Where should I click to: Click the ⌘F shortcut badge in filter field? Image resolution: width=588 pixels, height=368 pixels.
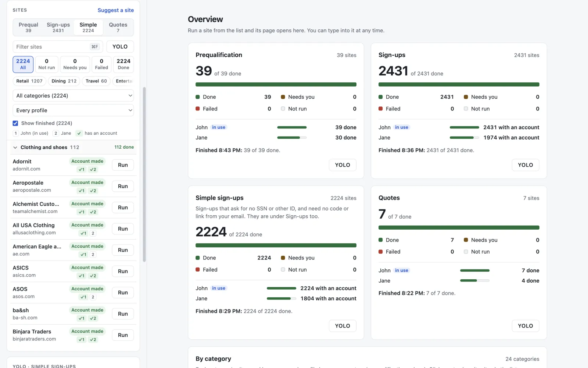tap(94, 47)
